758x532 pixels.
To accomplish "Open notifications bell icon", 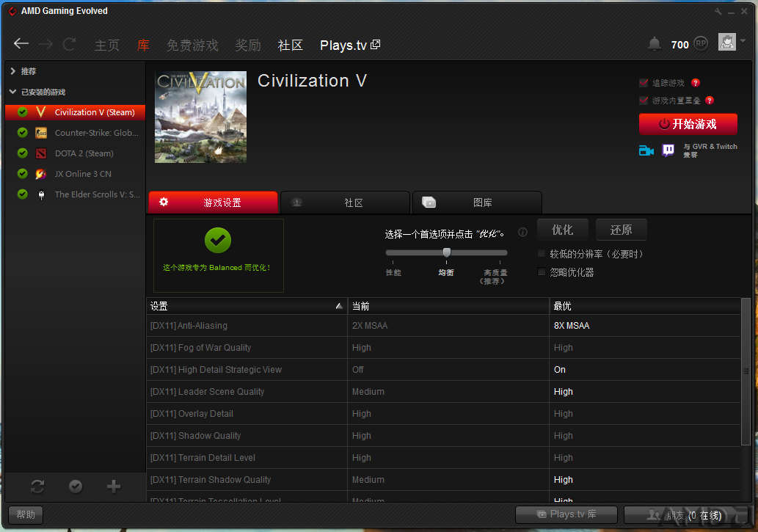I will tap(654, 44).
